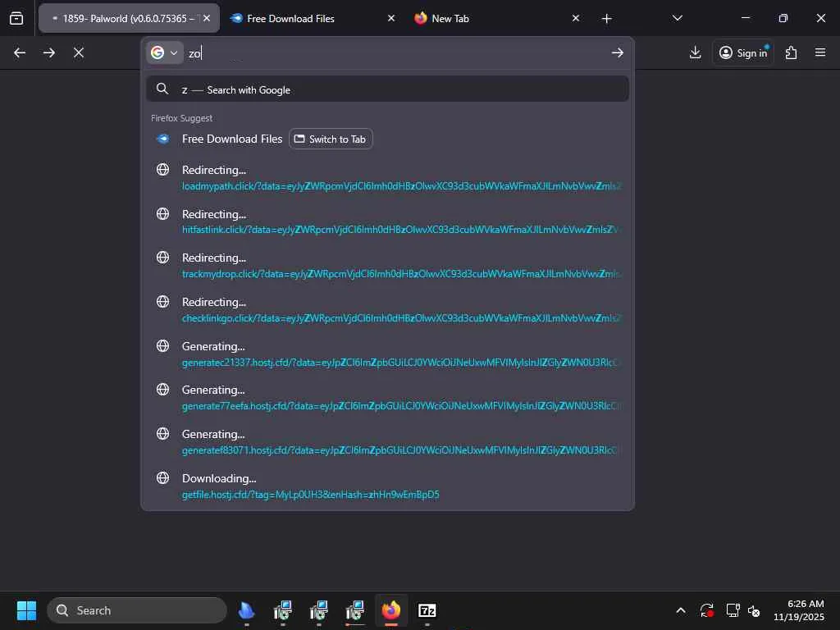
Task: Open the clock showing 6:26 AM
Action: click(x=799, y=610)
